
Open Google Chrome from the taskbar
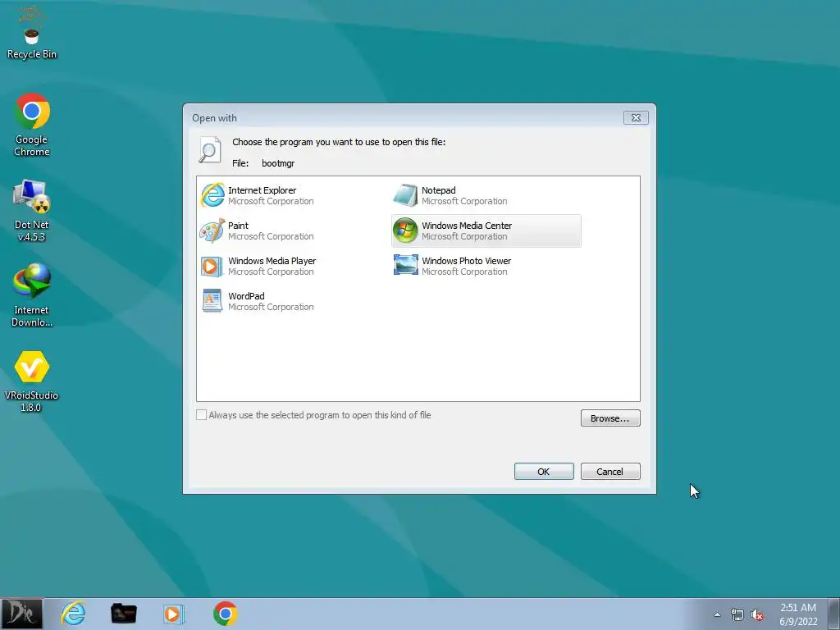click(225, 614)
